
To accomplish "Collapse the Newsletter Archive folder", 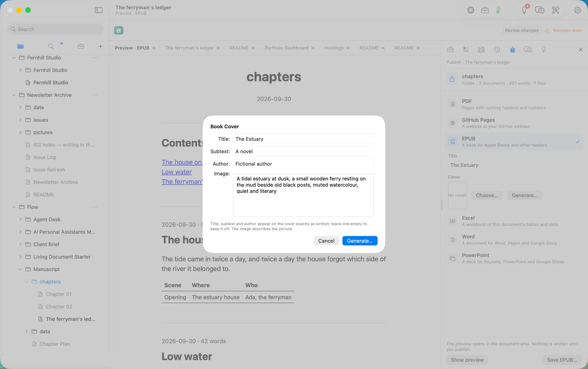I will point(14,95).
